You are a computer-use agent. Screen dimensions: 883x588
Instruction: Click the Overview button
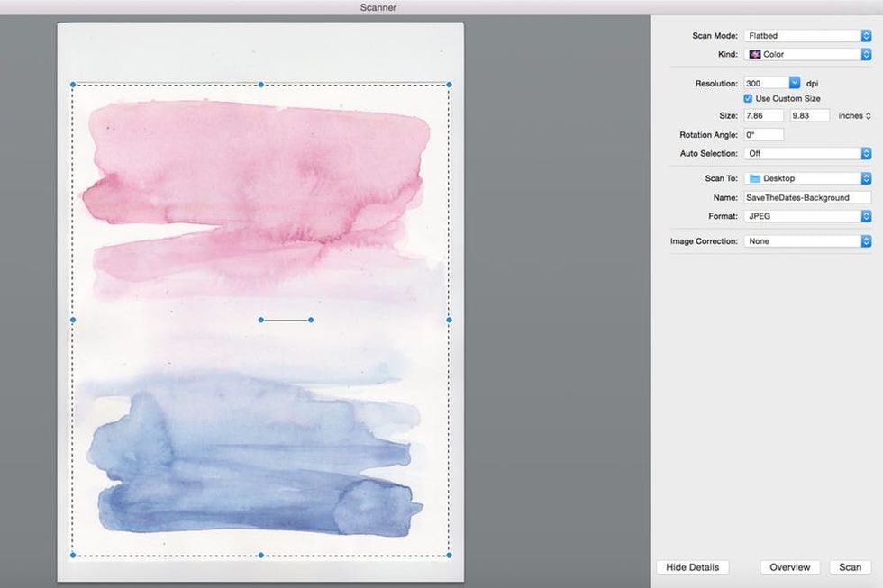[x=790, y=567]
